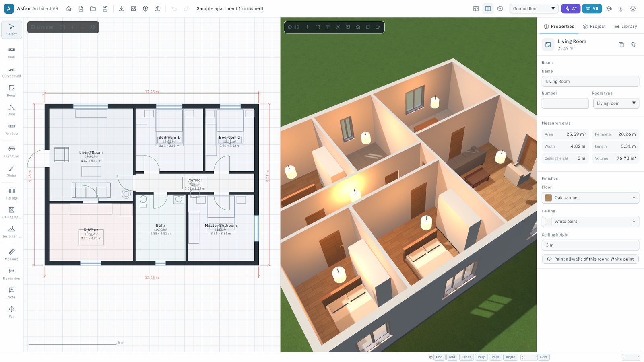Open the Room type dropdown
The height and width of the screenshot is (362, 644).
pos(616,103)
